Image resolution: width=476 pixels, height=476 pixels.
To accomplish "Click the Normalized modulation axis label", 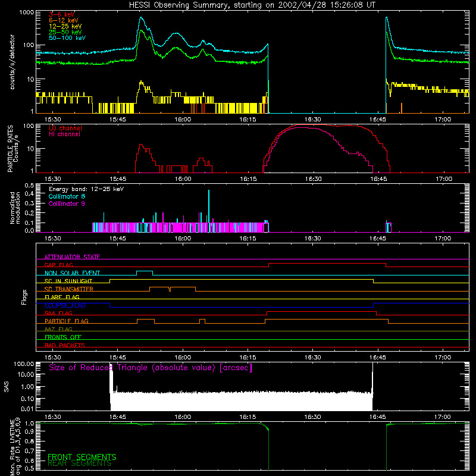I will [15, 208].
